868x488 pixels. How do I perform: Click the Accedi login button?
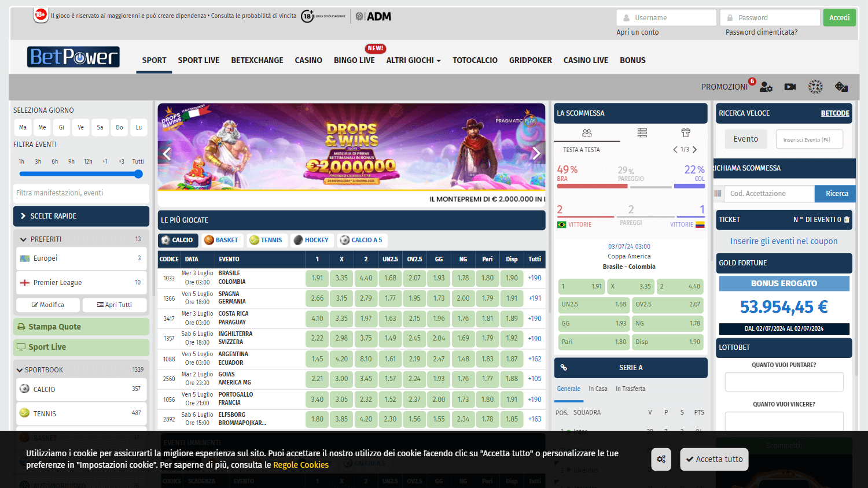[839, 18]
